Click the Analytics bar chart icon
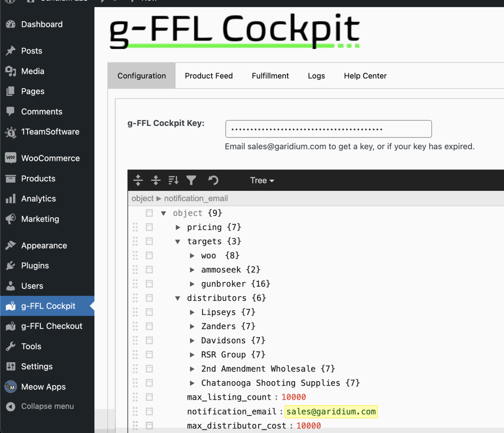Viewport: 504px width, 433px height. pyautogui.click(x=11, y=199)
